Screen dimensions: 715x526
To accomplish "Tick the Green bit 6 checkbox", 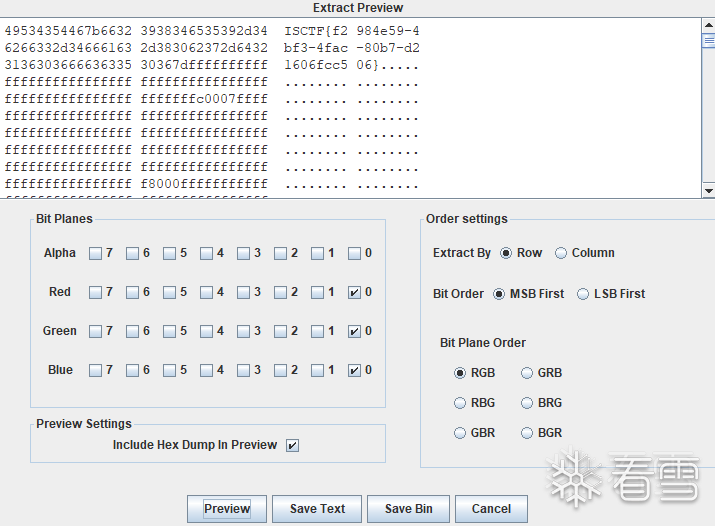I will pyautogui.click(x=132, y=331).
